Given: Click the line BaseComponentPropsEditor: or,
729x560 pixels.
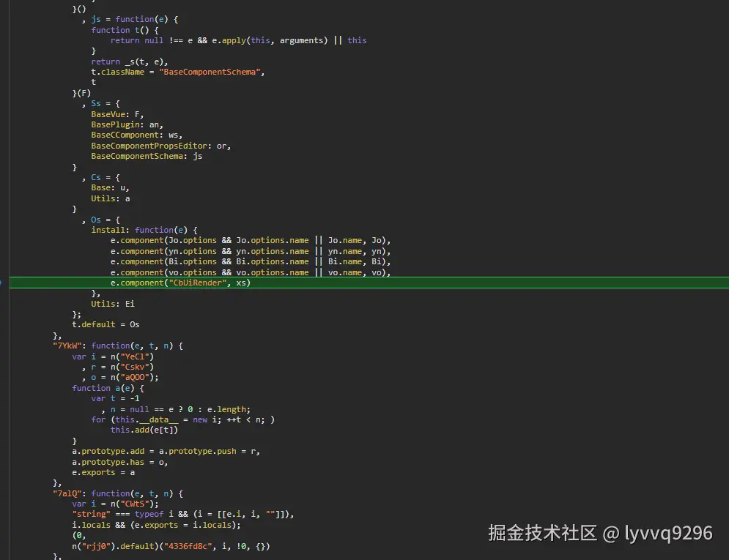Looking at the screenshot, I should (x=161, y=146).
